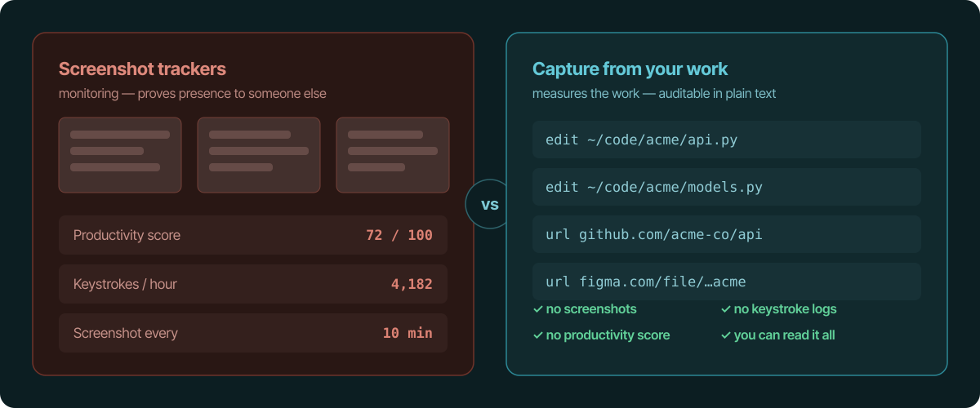Click the 'no keystroke logs' text
This screenshot has width=980, height=408.
click(x=785, y=309)
